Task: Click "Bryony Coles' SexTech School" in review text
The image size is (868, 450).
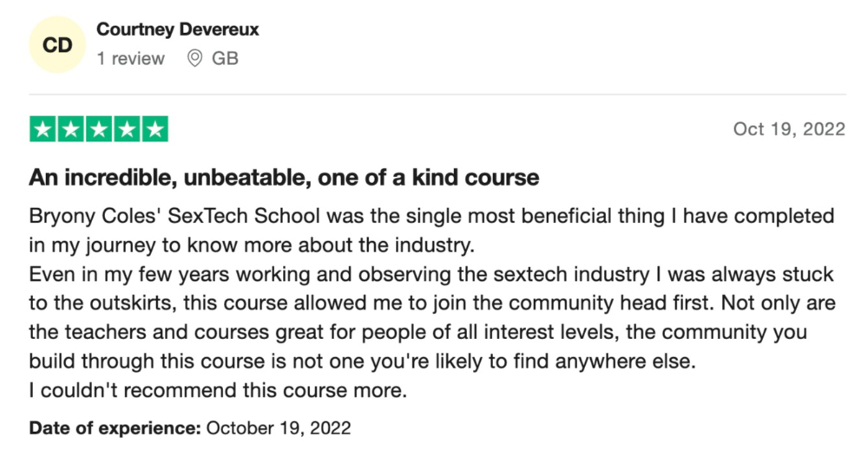Action: coord(174,216)
